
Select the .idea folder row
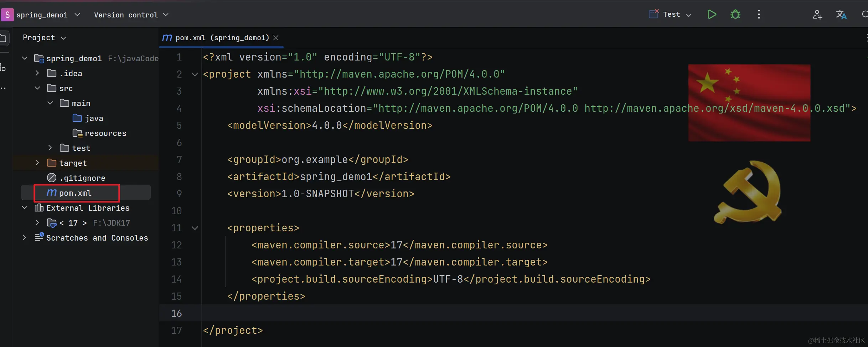pos(86,73)
